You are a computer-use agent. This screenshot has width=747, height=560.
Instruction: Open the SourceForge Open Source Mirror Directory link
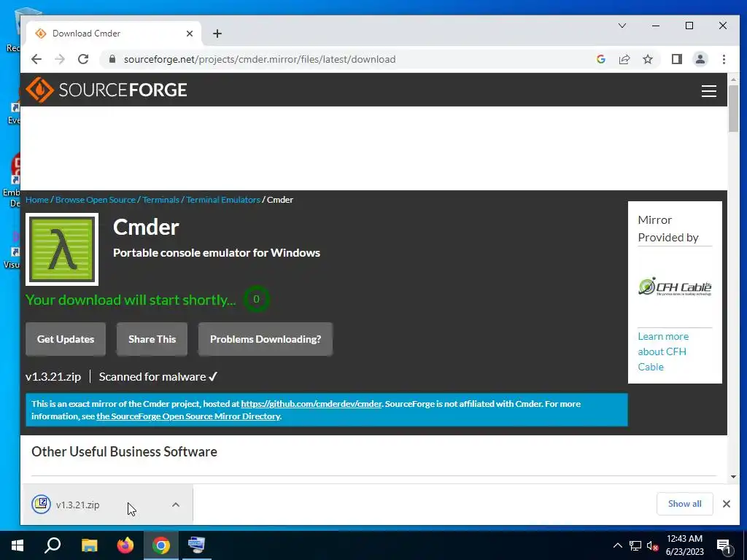point(188,416)
